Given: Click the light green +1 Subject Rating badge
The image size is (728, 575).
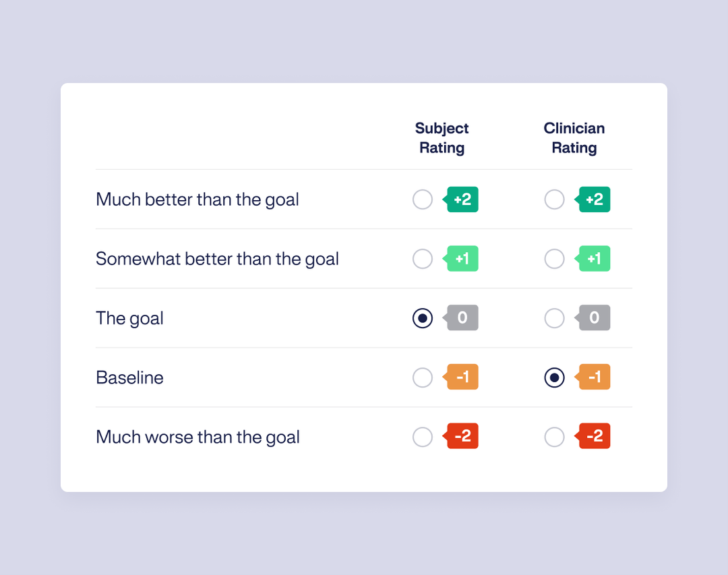Looking at the screenshot, I should 462,259.
